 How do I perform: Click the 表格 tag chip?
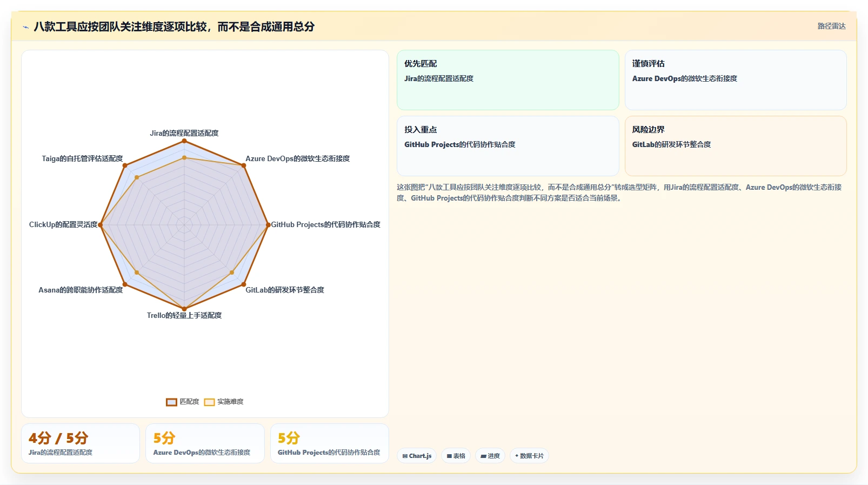tap(456, 456)
